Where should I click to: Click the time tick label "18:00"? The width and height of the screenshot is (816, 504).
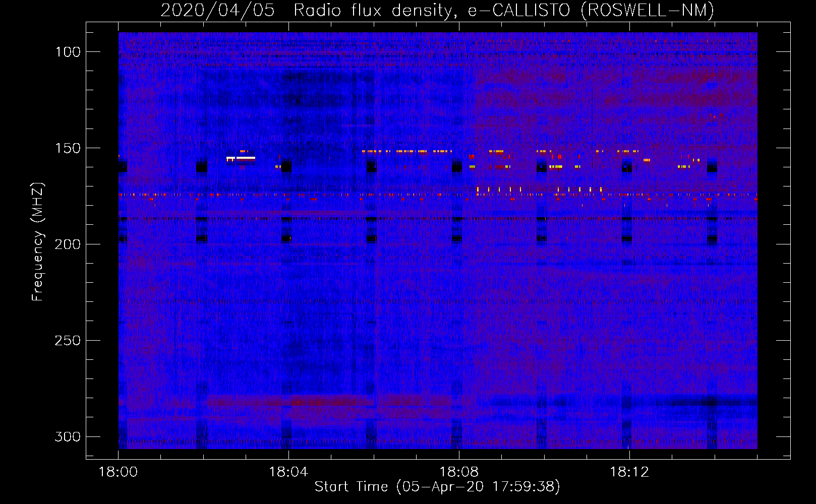tap(118, 472)
